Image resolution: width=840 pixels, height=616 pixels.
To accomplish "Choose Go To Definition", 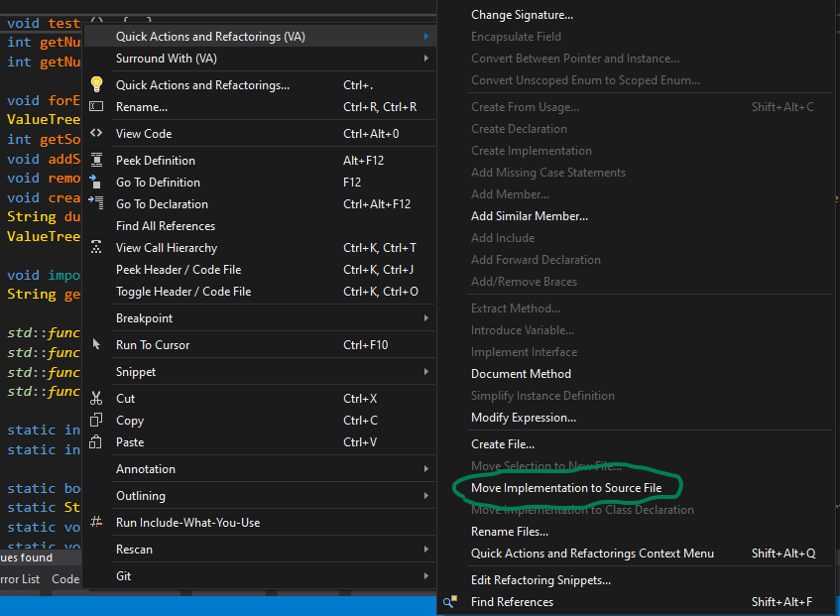I will coord(158,183).
